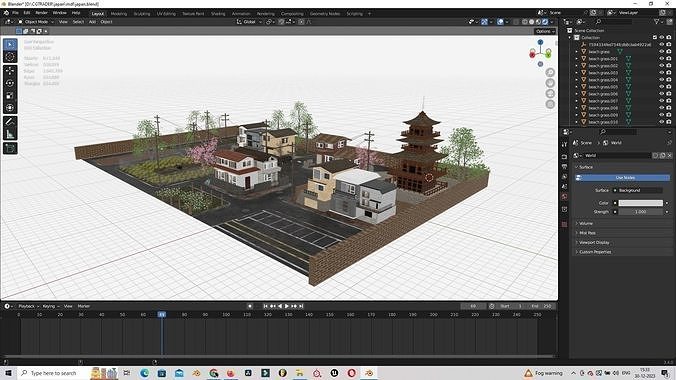Switch to the Shading workspace tab
Viewport: 676px width, 380px height.
pyautogui.click(x=218, y=14)
